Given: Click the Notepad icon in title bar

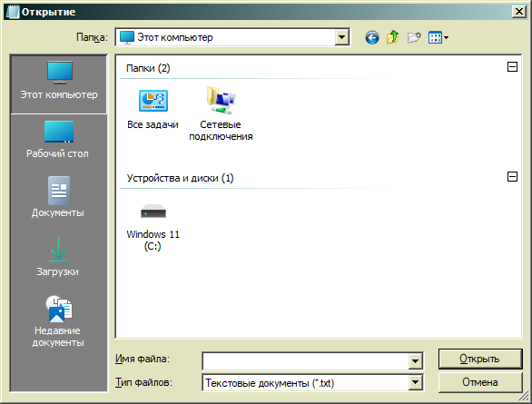Looking at the screenshot, I should click(x=13, y=12).
